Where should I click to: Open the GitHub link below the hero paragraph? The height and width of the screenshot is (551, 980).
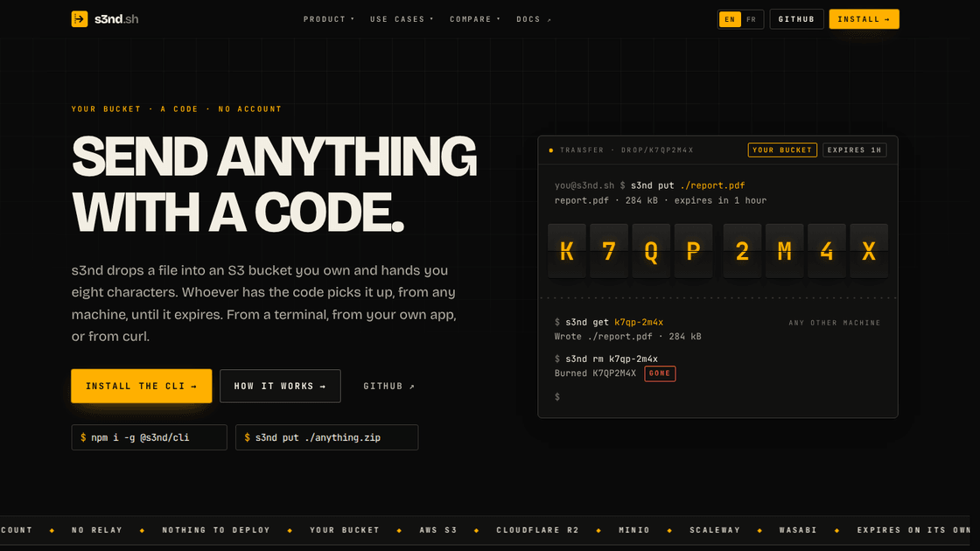pyautogui.click(x=388, y=386)
